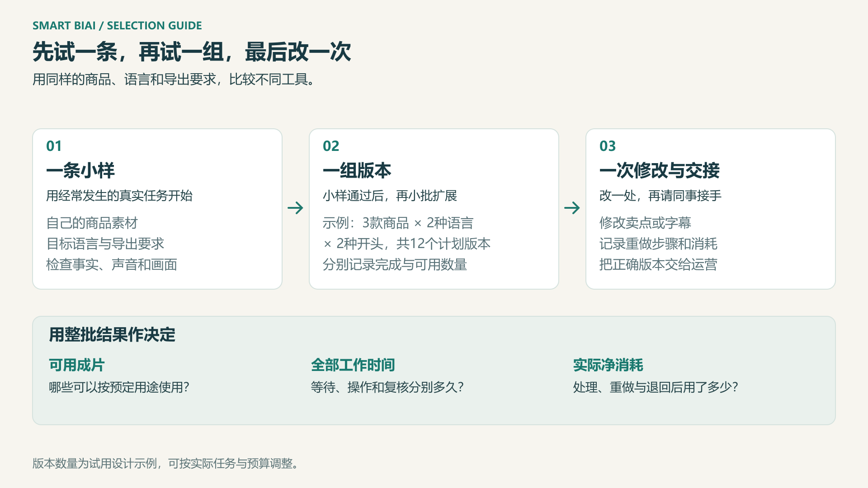The image size is (868, 488).
Task: Click the question '处理、重做与退回后用了多少？'
Action: (x=656, y=387)
